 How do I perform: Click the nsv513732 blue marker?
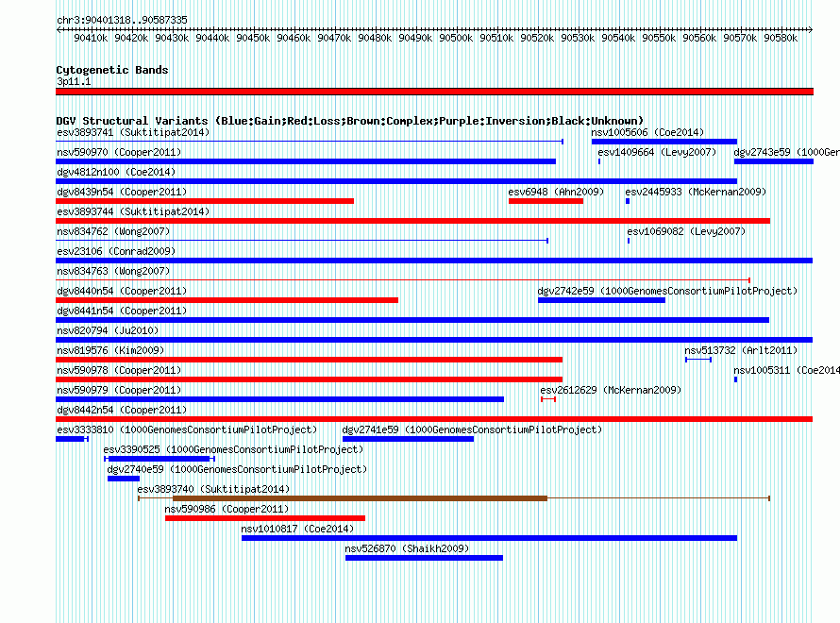pos(698,360)
